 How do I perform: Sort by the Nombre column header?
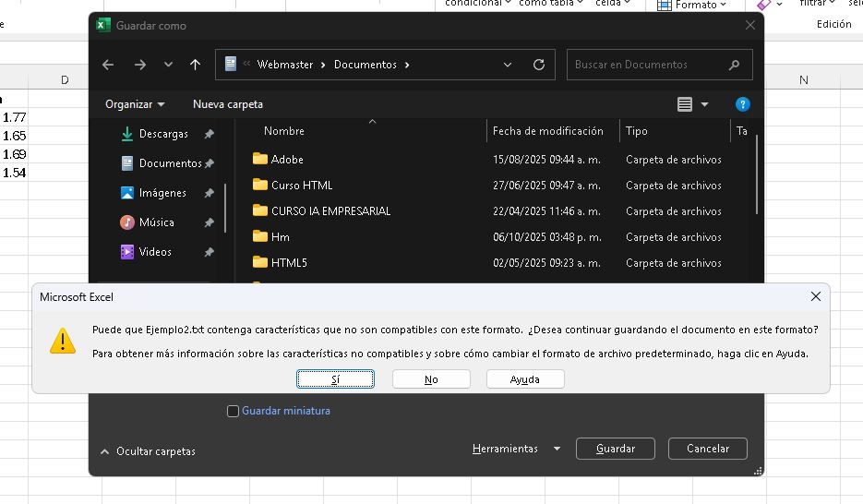pyautogui.click(x=284, y=131)
